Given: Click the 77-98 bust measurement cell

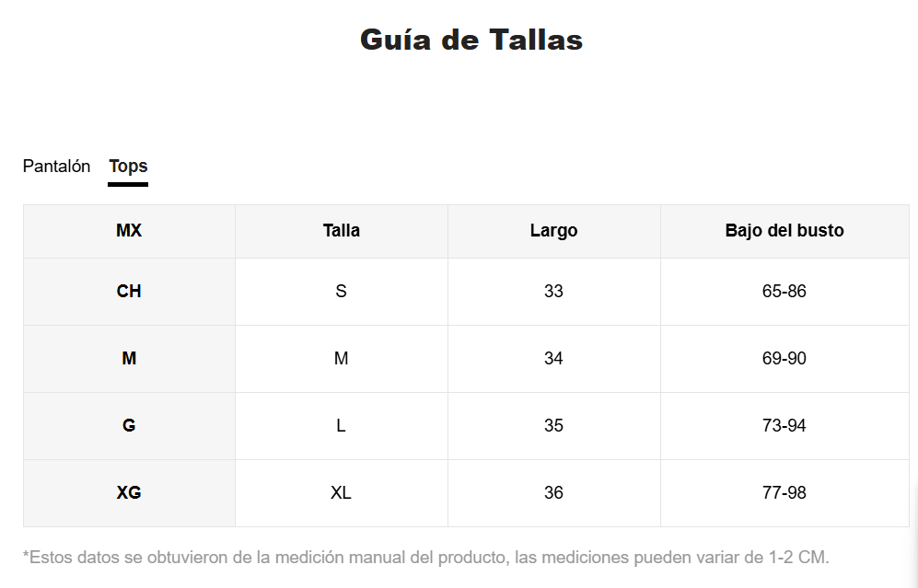Looking at the screenshot, I should (784, 492).
